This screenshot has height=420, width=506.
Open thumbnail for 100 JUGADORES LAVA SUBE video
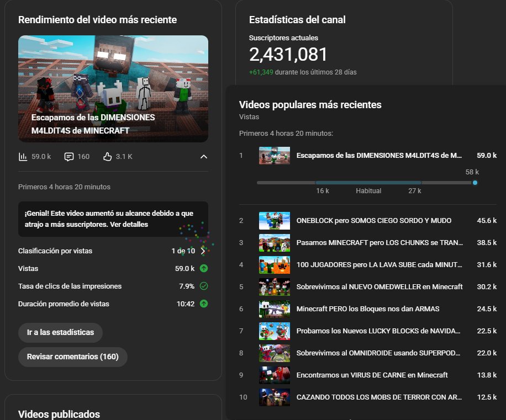pyautogui.click(x=275, y=264)
